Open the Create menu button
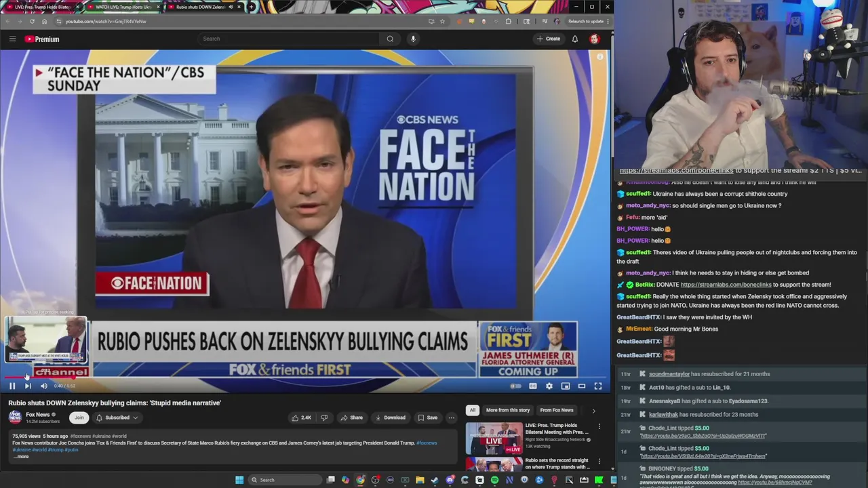868x488 pixels. (x=549, y=39)
